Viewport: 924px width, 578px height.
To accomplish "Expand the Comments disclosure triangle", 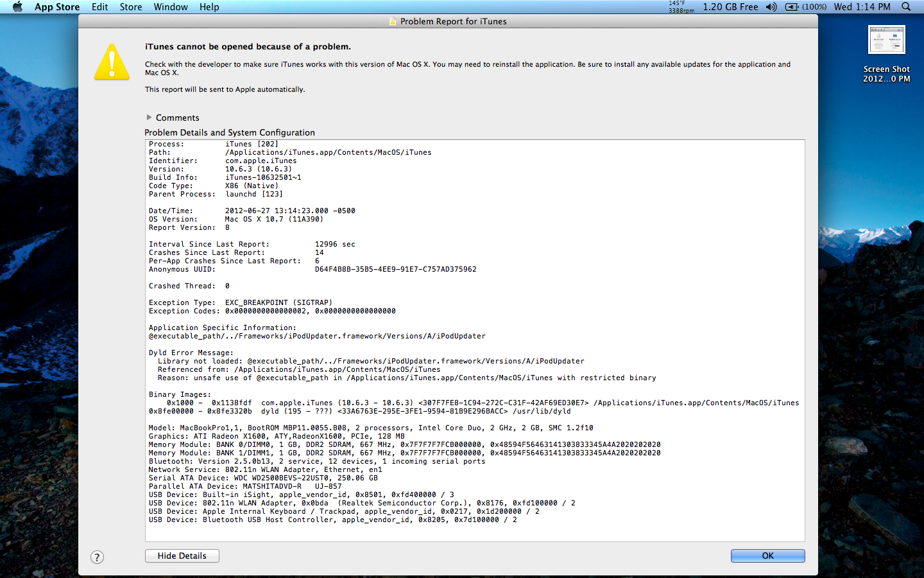I will pos(149,118).
